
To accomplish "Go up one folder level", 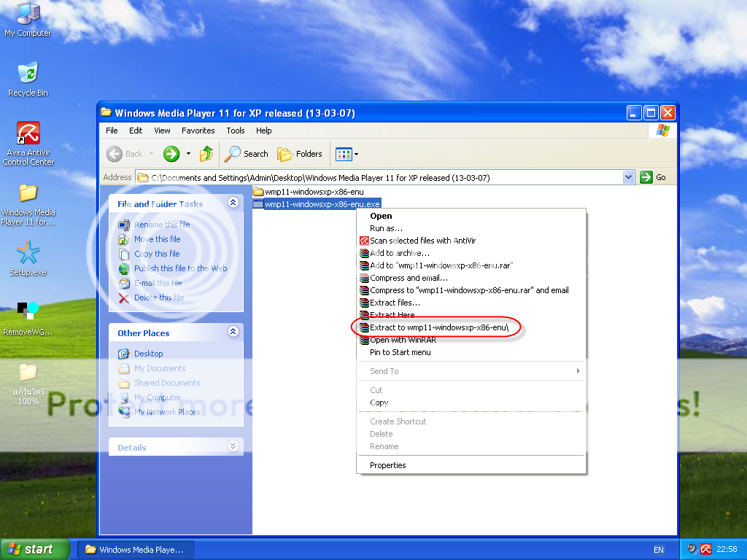I will (x=206, y=154).
